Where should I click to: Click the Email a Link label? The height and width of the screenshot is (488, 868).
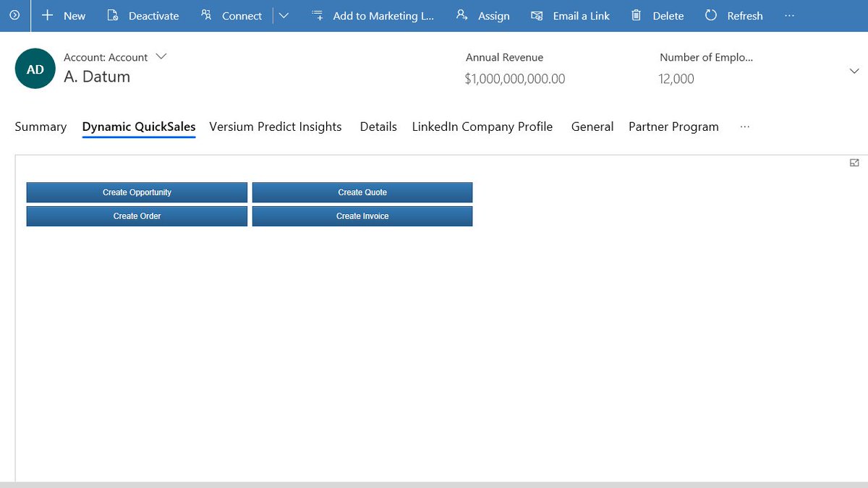pos(582,16)
